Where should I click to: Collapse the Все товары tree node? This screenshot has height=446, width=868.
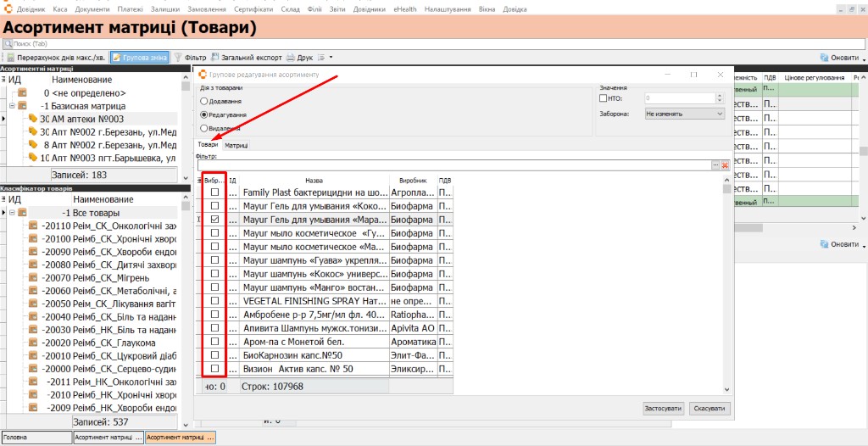coord(11,213)
